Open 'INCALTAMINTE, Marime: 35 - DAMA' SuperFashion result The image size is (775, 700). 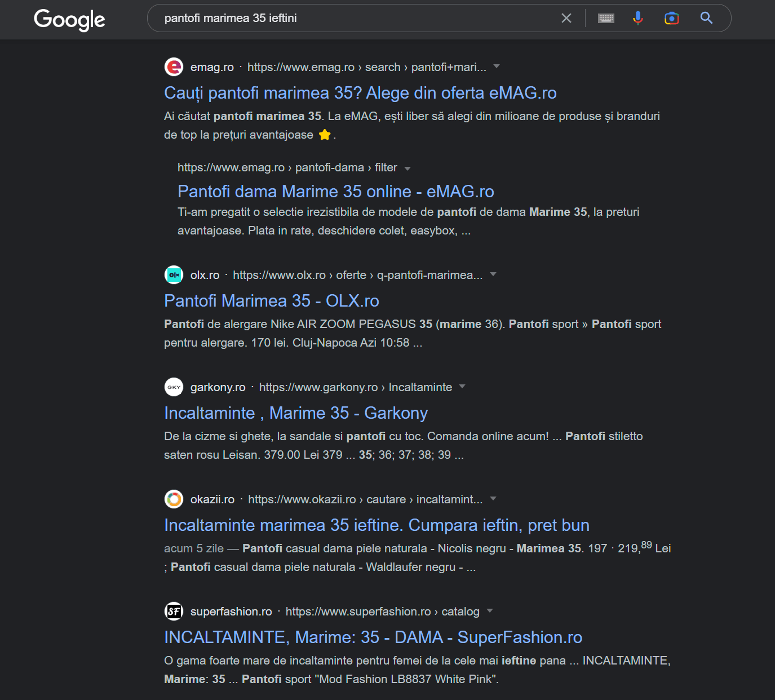click(373, 637)
